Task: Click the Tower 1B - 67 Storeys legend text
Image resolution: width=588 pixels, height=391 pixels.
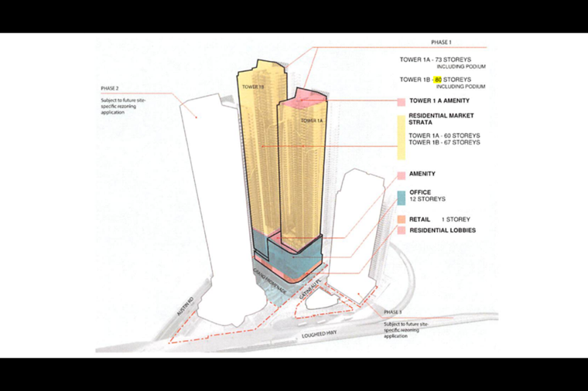Action: click(444, 143)
